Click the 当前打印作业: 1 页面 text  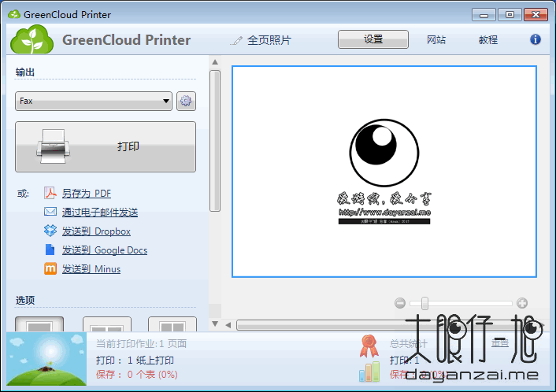point(141,344)
